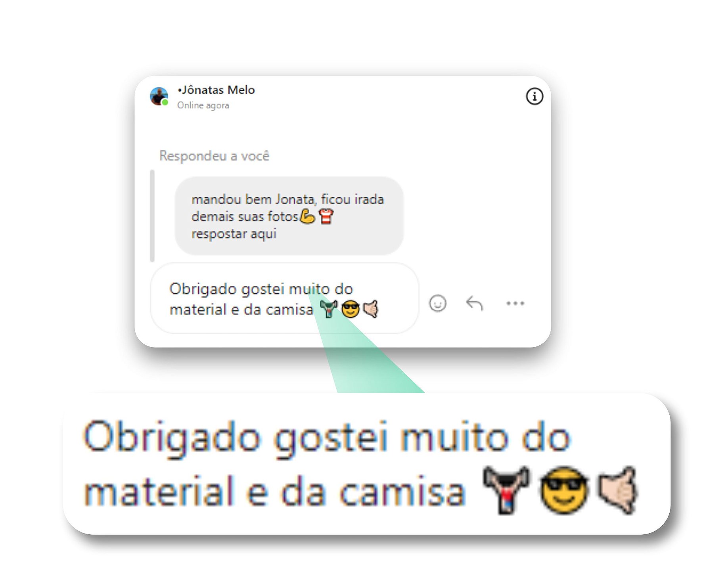This screenshot has height=574, width=728.
Task: Select the sunglasses face emoji in the reply
Action: pyautogui.click(x=350, y=309)
